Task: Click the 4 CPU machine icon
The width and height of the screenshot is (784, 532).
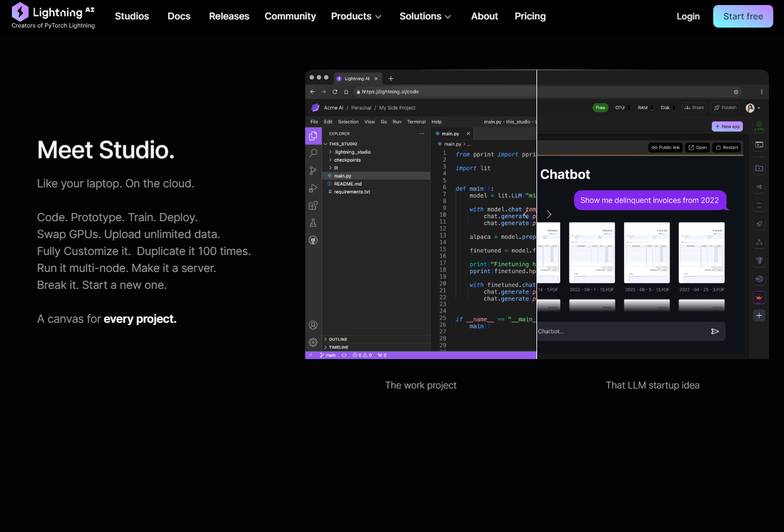Action: pyautogui.click(x=759, y=126)
